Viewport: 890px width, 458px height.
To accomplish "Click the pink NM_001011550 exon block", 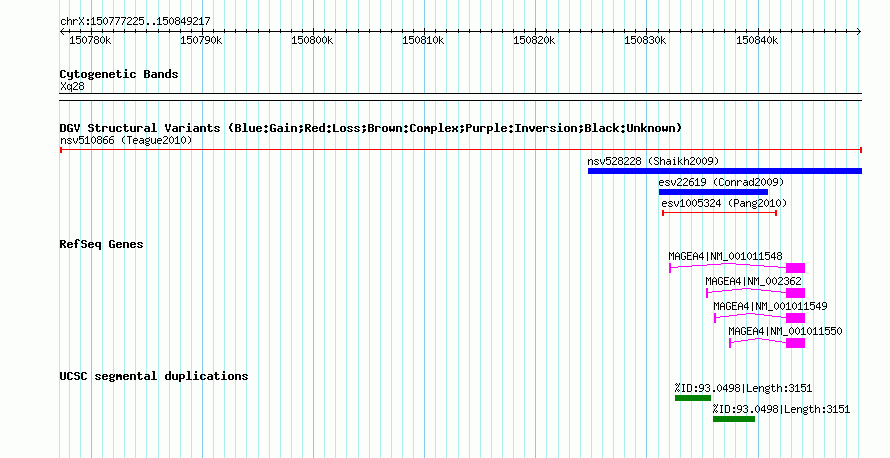I will 795,343.
